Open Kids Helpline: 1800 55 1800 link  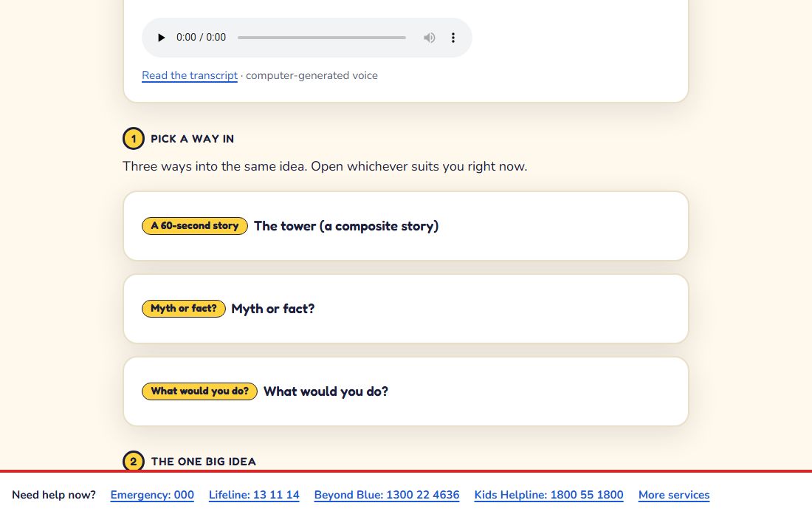(x=549, y=495)
